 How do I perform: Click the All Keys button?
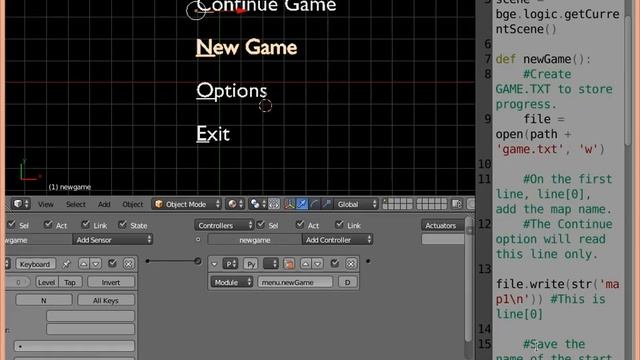click(x=105, y=300)
